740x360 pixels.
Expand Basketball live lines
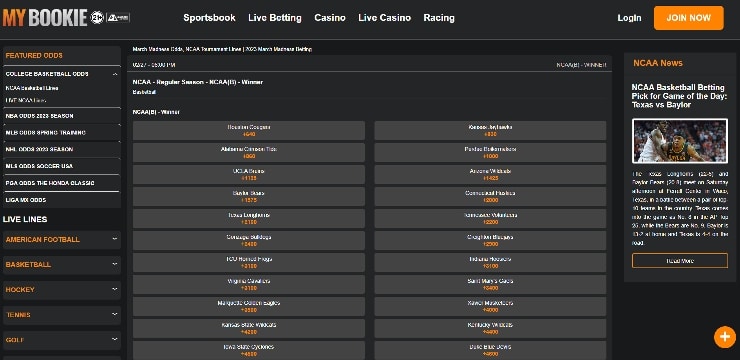coord(62,265)
